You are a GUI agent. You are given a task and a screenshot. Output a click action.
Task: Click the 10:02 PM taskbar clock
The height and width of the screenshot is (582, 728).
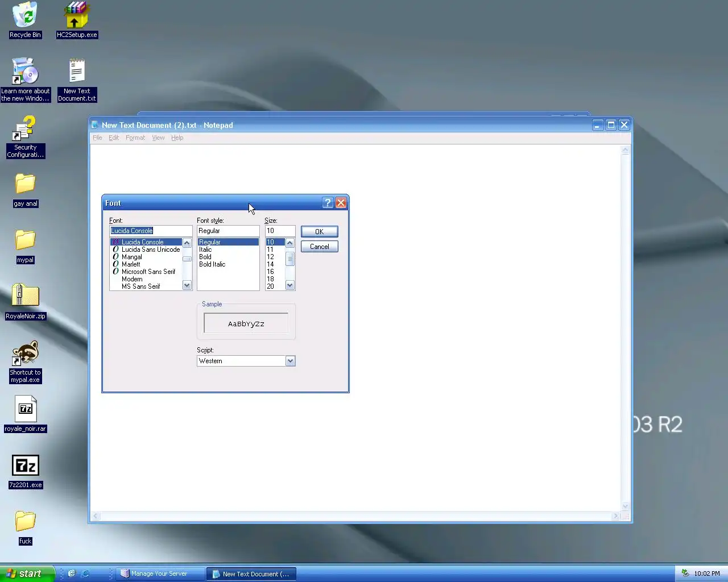point(707,573)
